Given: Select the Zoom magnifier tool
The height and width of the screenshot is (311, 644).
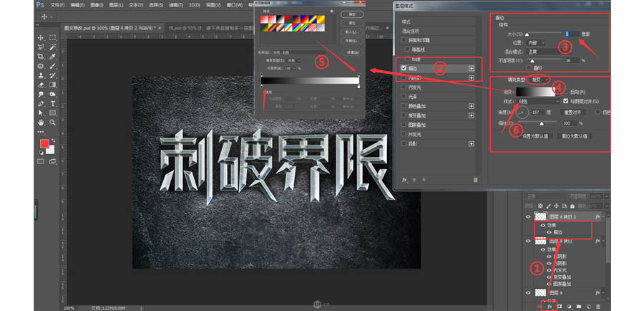Looking at the screenshot, I should point(52,122).
